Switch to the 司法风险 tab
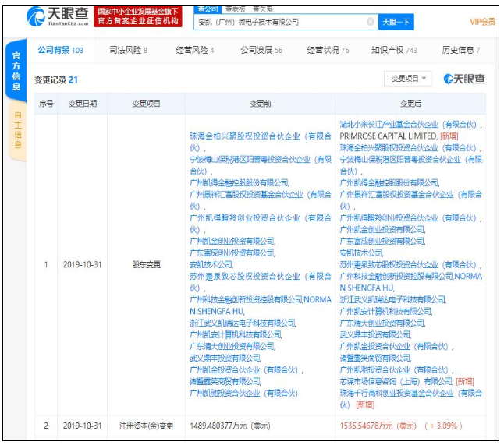The height and width of the screenshot is (445, 504). [128, 51]
